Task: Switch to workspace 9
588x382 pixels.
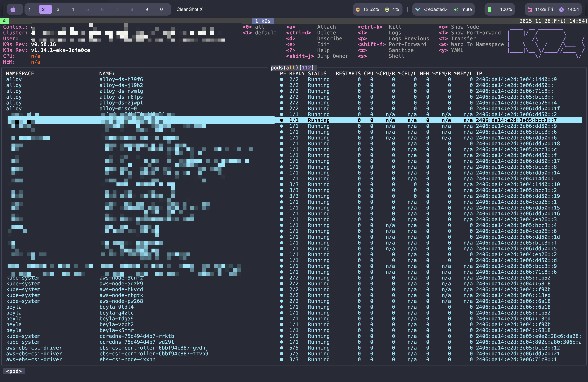Action: [x=146, y=9]
